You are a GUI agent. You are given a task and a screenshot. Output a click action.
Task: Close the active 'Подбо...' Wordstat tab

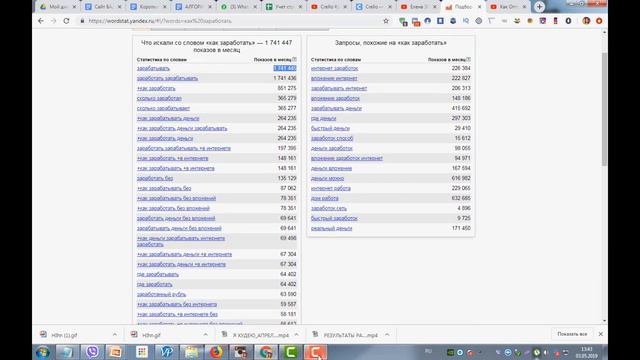(x=479, y=7)
